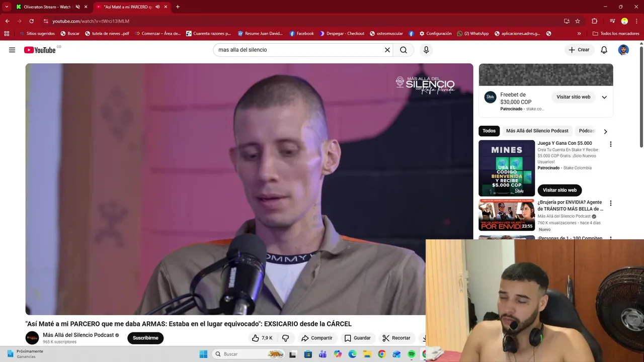
Task: Open the (2) WhatsApp bookmark
Action: pyautogui.click(x=473, y=34)
